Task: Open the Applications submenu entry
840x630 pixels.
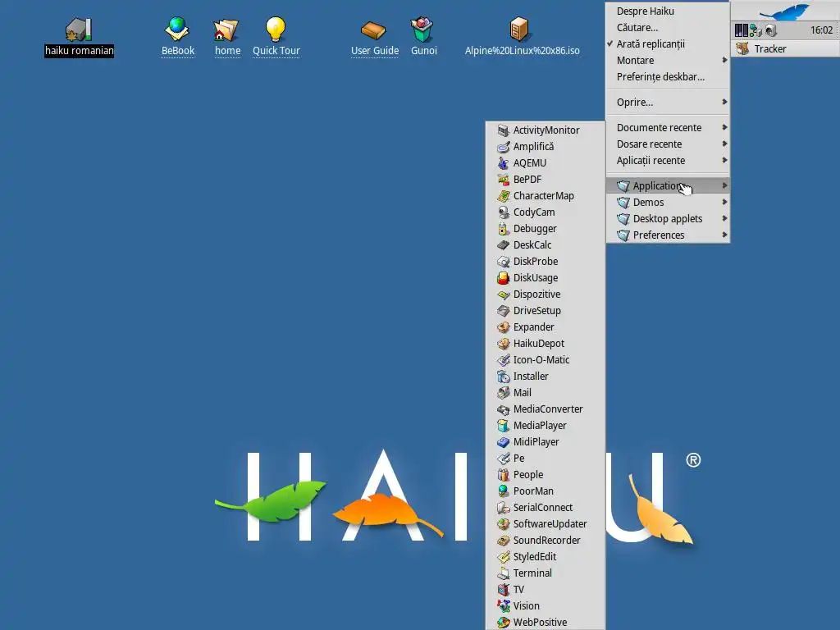Action: tap(668, 186)
